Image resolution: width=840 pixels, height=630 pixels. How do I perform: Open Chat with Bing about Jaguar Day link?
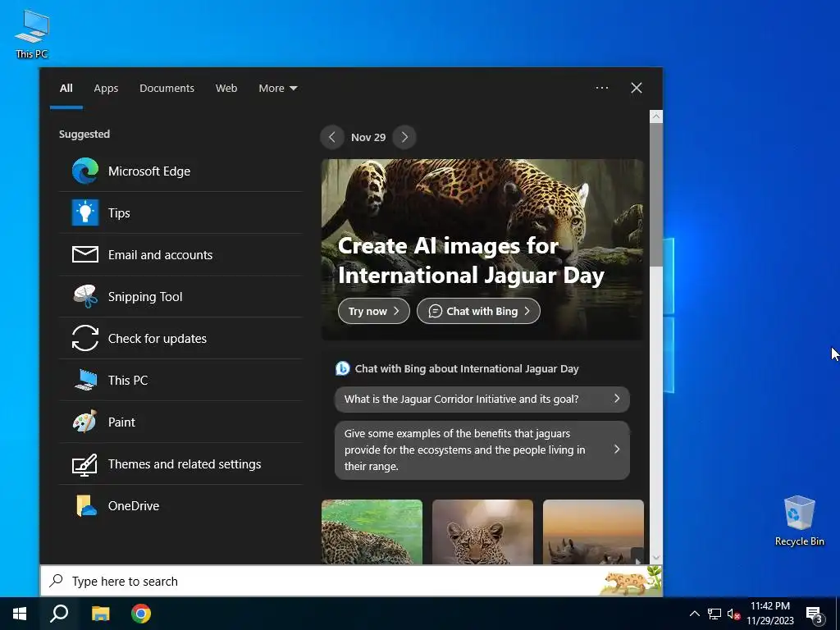(467, 368)
